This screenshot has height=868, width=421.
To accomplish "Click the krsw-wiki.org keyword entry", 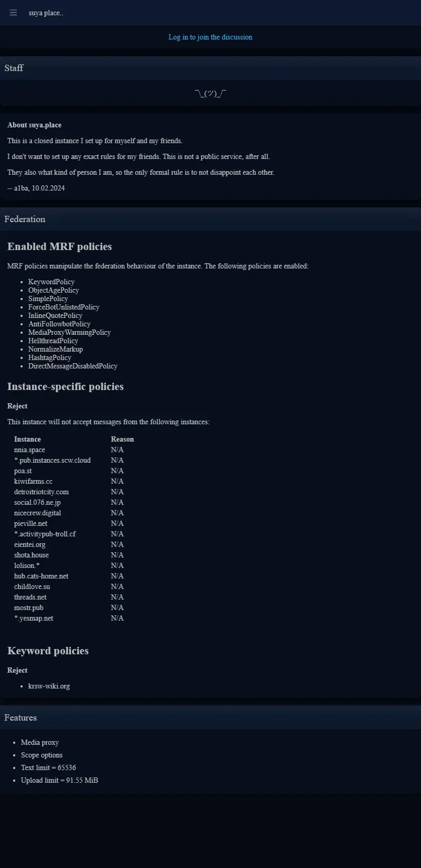I will pos(49,686).
